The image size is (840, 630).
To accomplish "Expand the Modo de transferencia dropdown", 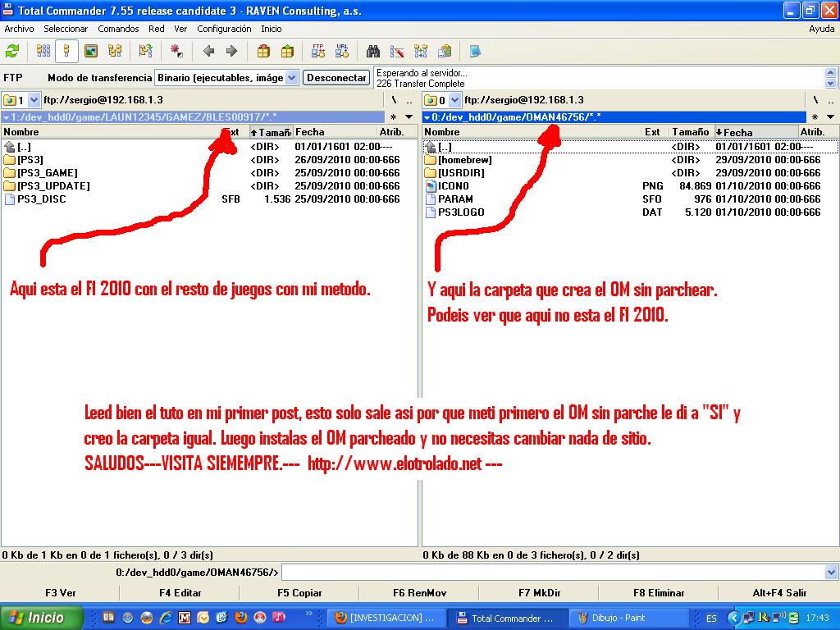I will point(291,78).
